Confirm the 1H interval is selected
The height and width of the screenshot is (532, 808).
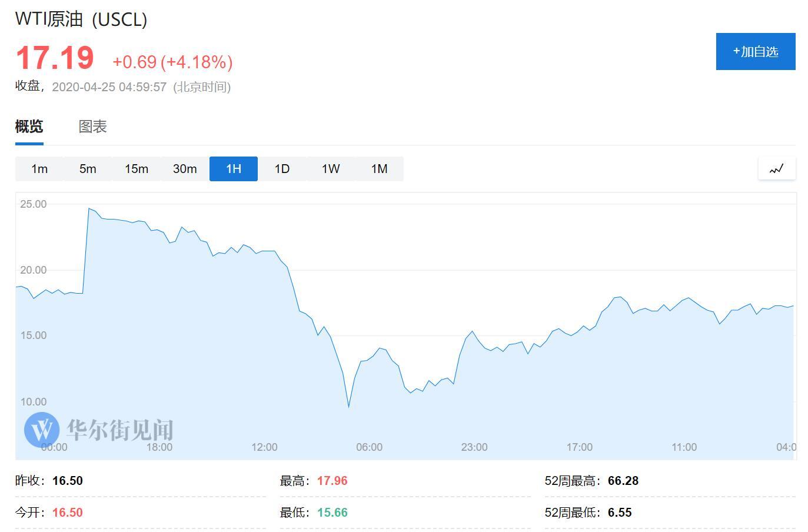click(x=233, y=168)
